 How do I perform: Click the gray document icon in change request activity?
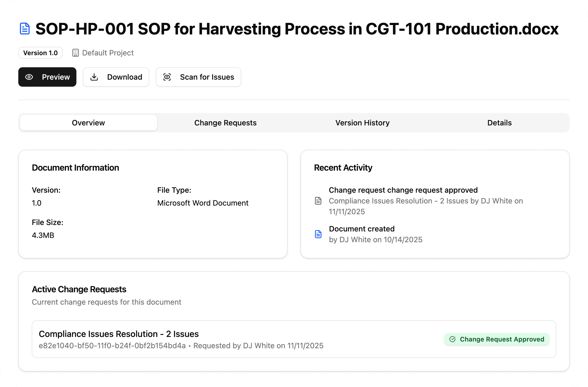(x=318, y=201)
